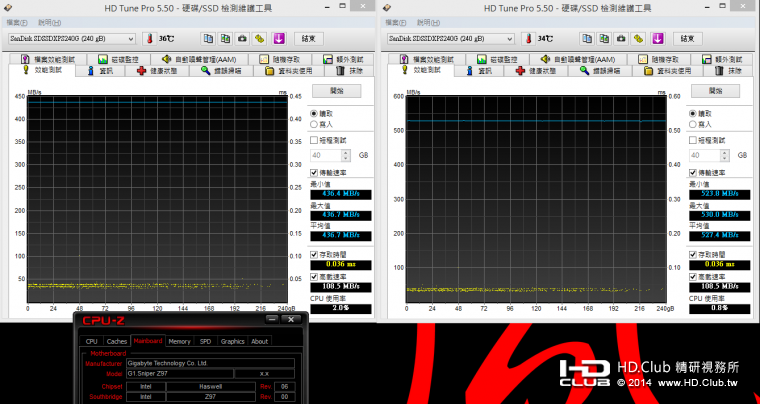
Task: Click 527.4 MB/s average value
Action: point(720,236)
